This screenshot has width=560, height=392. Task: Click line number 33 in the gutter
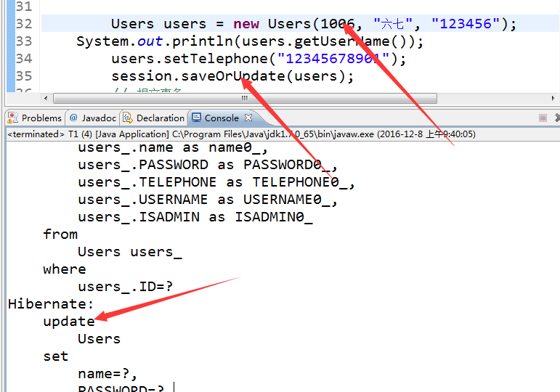coord(24,41)
